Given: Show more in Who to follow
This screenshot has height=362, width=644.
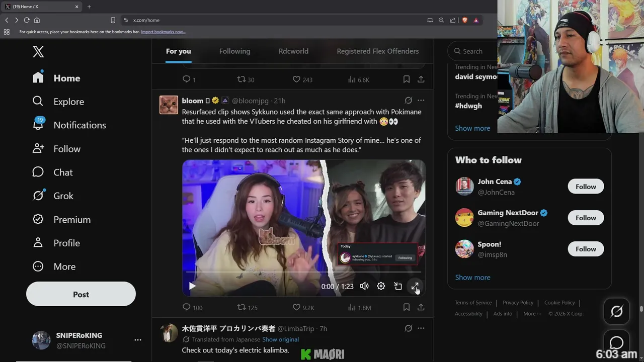Looking at the screenshot, I should coord(472,278).
